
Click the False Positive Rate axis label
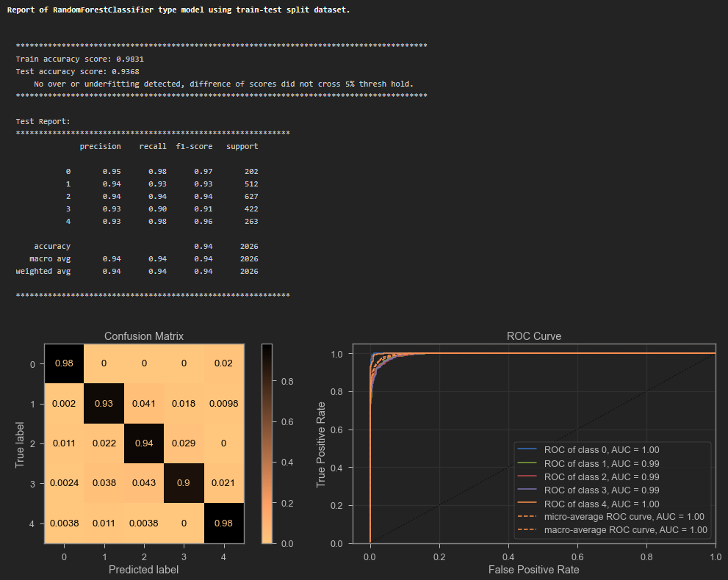534,570
